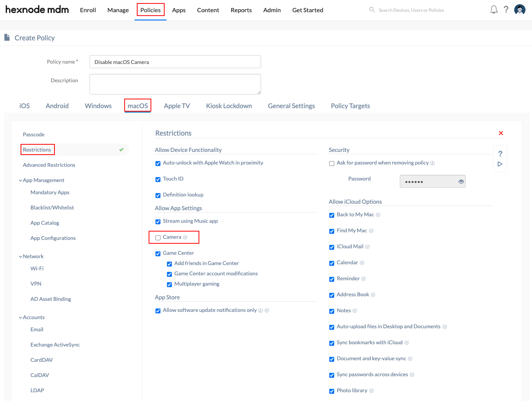Open the Policies menu
The width and height of the screenshot is (532, 401).
(151, 10)
